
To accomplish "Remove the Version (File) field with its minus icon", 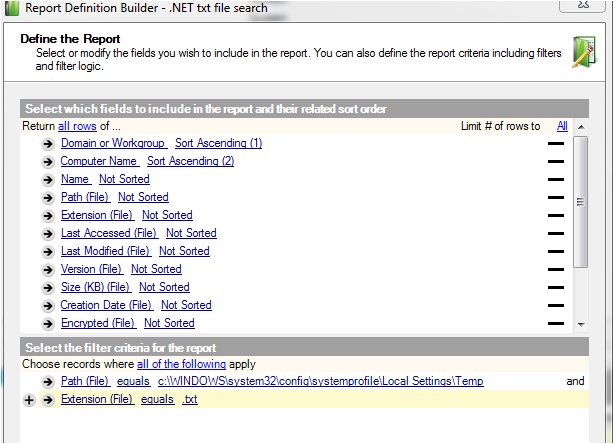I will point(556,269).
